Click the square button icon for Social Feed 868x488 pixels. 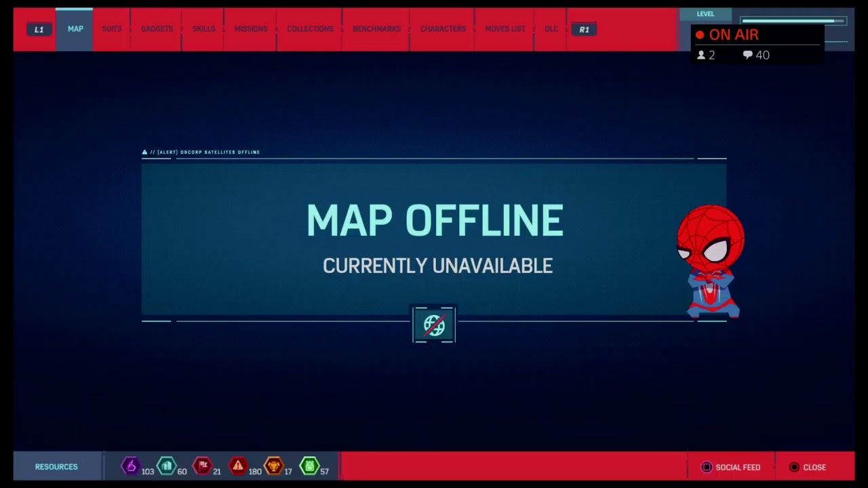707,467
